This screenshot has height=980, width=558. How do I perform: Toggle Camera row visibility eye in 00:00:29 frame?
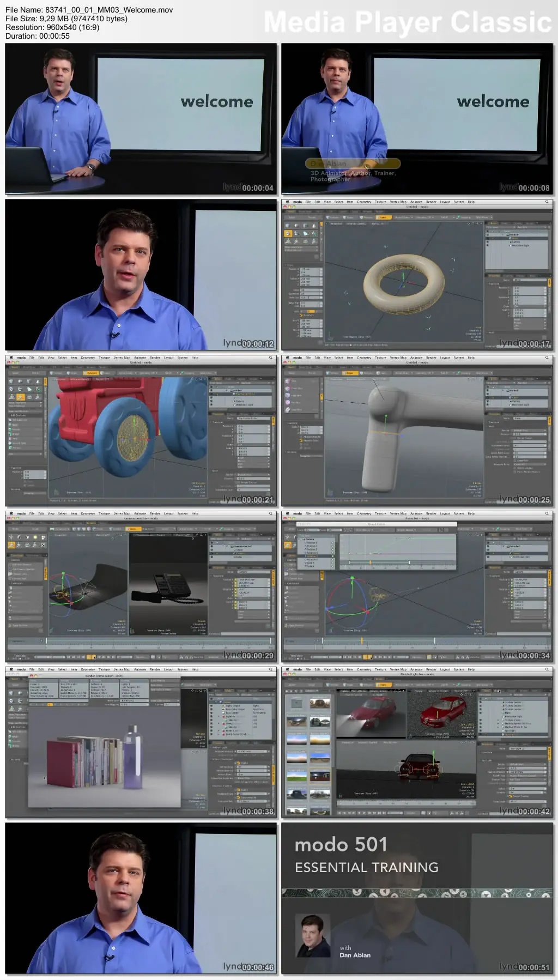pos(211,554)
